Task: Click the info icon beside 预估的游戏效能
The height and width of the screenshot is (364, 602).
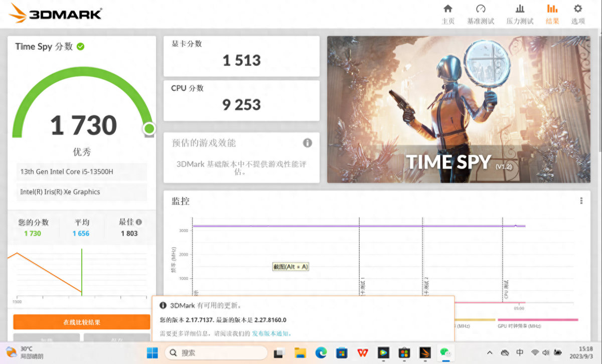Action: point(308,143)
